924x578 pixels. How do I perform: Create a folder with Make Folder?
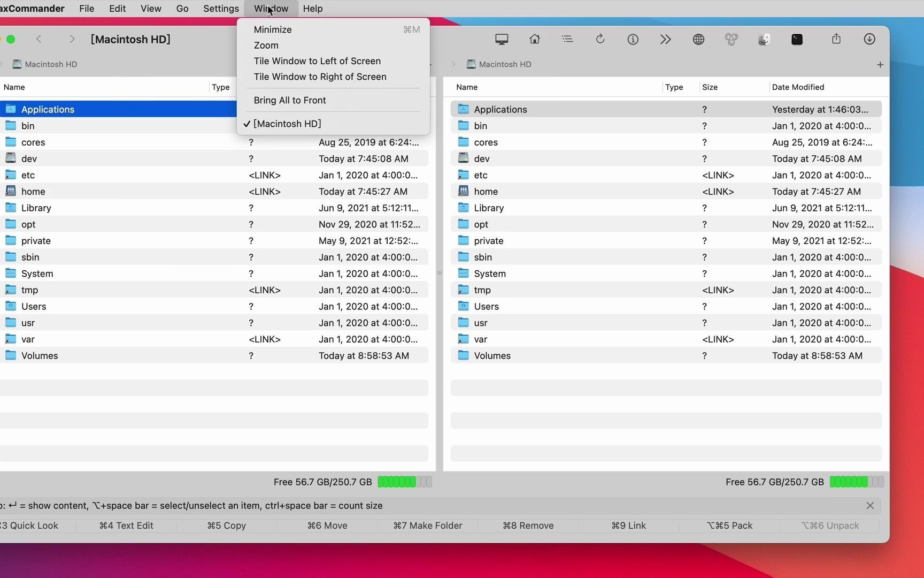tap(427, 526)
